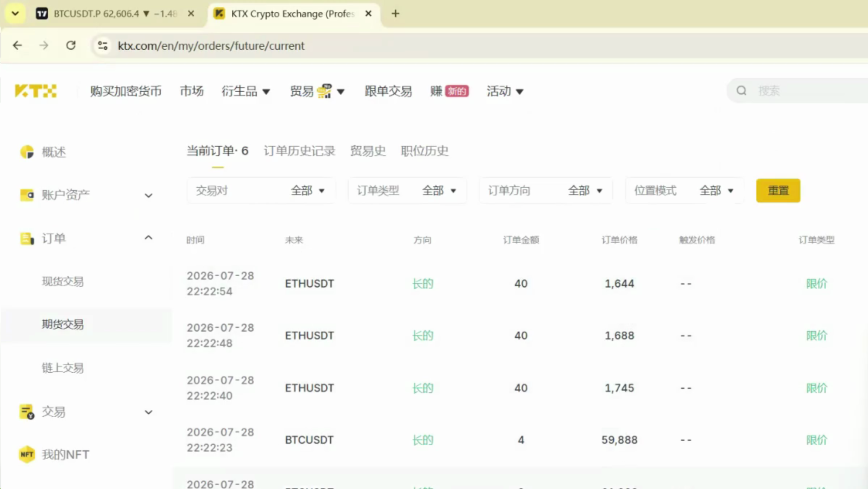Viewport: 868px width, 489px height.
Task: Switch to the BTCUSDT.P browser tab
Action: (115, 13)
